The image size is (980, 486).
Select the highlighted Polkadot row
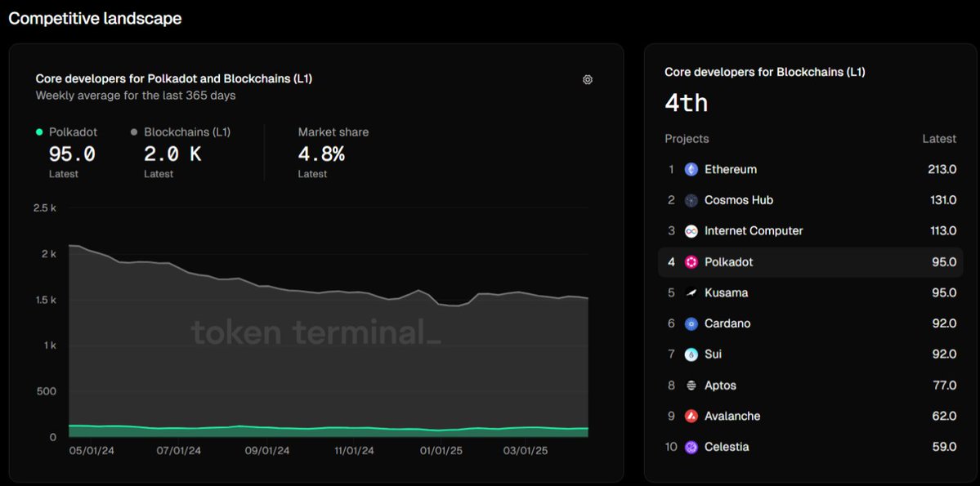tap(810, 261)
